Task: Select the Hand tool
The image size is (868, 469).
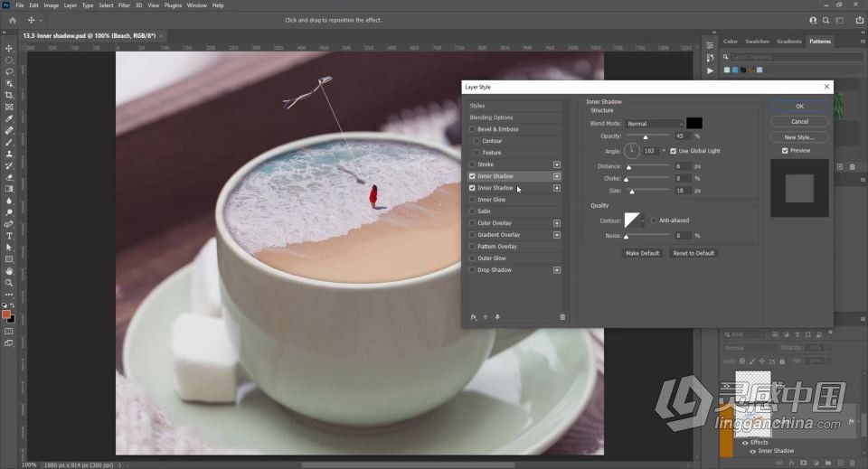Action: pos(9,271)
